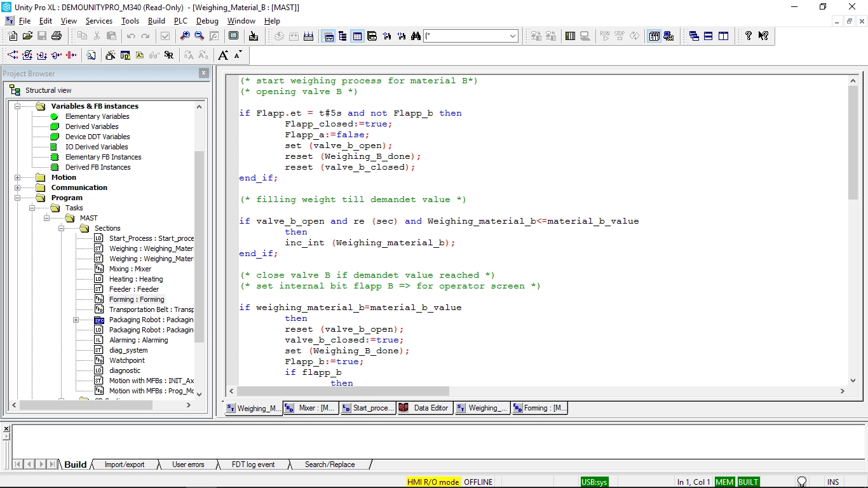Viewport: 868px width, 488px height.
Task: Click the Help question mark icon
Action: click(x=749, y=36)
